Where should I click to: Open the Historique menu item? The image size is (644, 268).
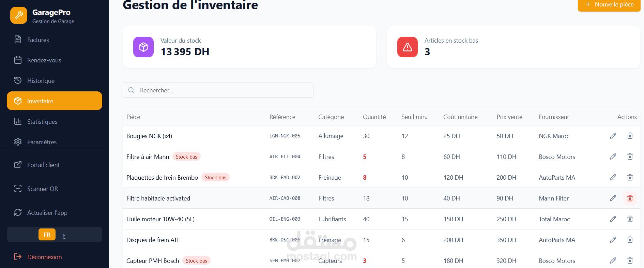tap(55, 81)
